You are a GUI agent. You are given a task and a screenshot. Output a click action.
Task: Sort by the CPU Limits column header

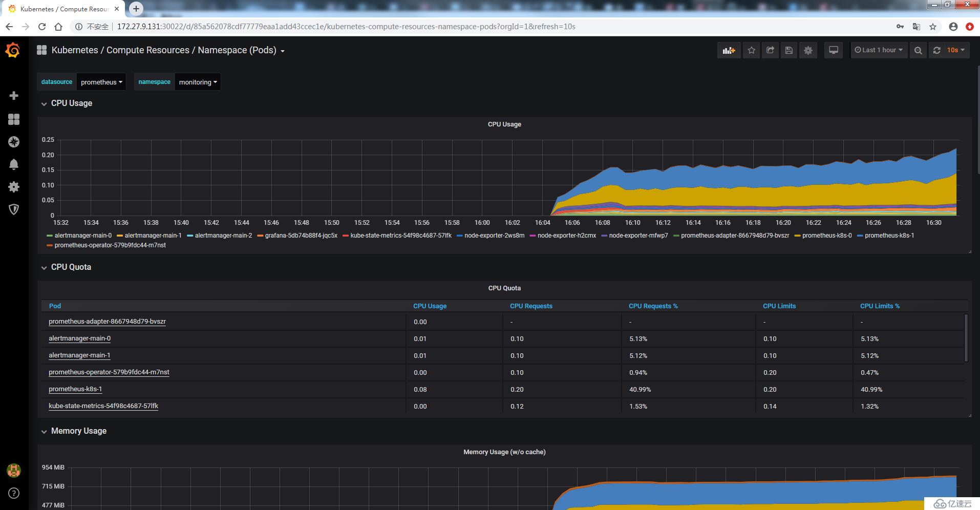(x=779, y=306)
